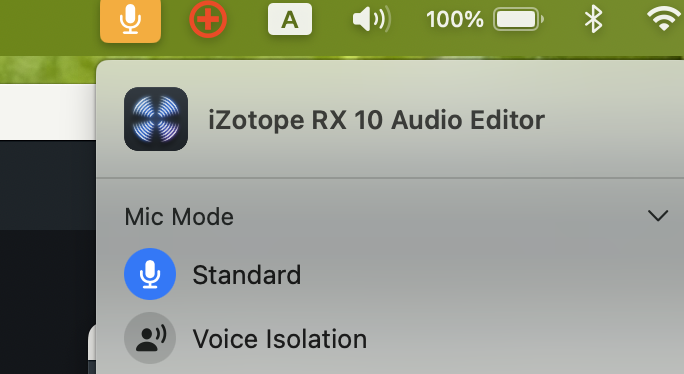Image resolution: width=684 pixels, height=374 pixels.
Task: Open the volume speaker menu
Action: [x=371, y=20]
